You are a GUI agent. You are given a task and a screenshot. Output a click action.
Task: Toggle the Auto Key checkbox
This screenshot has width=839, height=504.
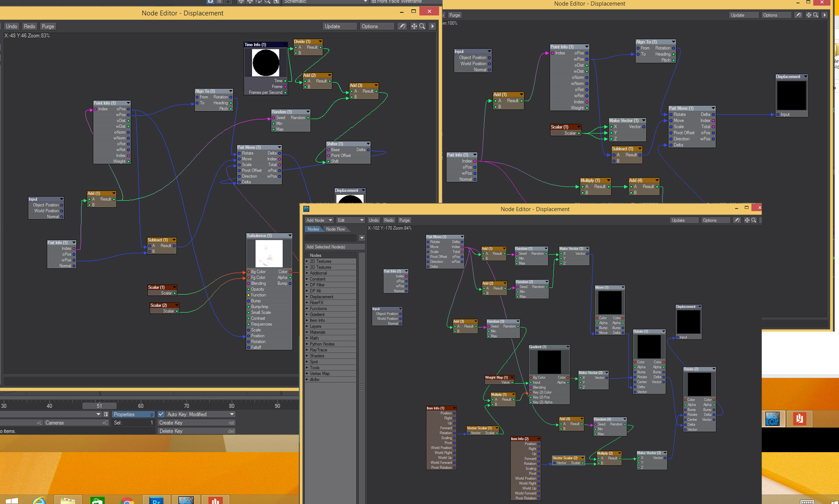[161, 415]
